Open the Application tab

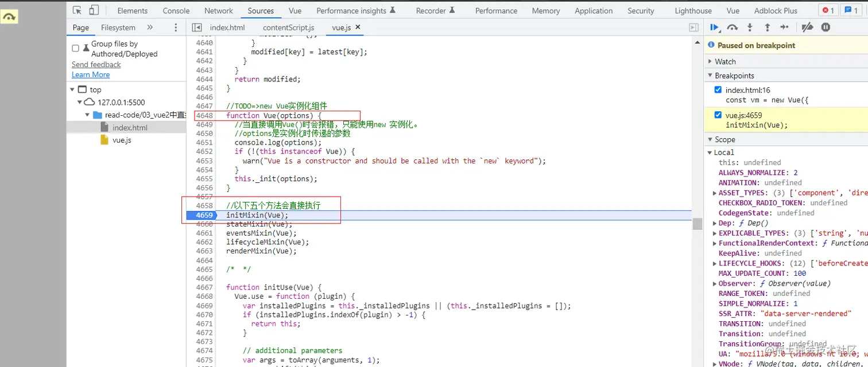(594, 11)
